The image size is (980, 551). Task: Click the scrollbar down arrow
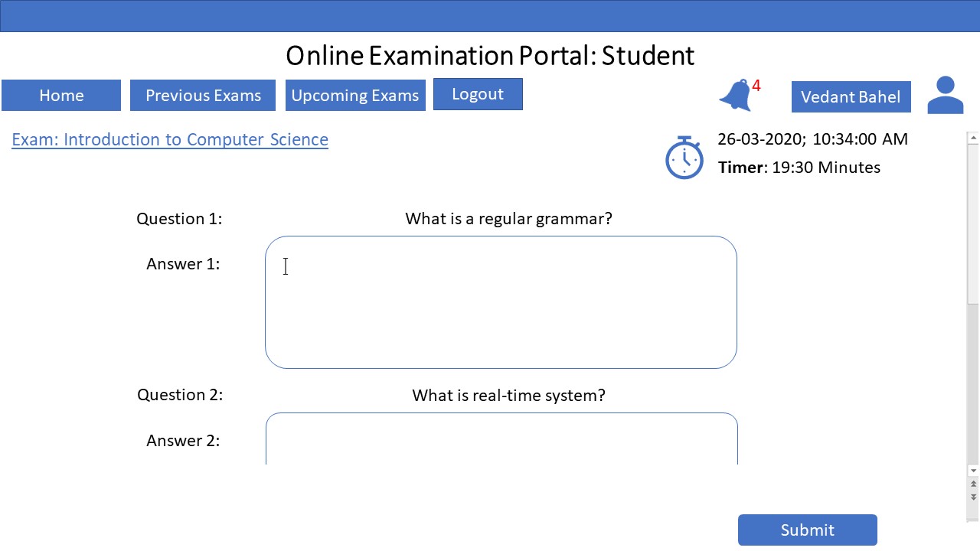[x=973, y=471]
